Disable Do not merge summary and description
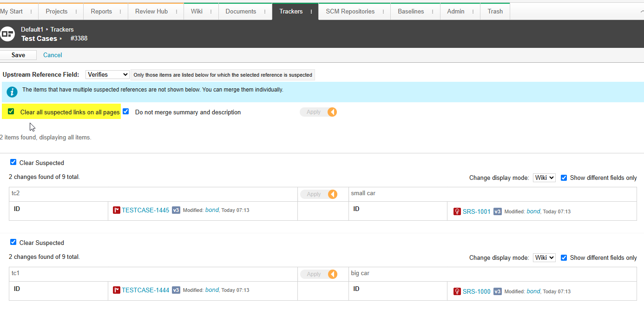 tap(125, 112)
